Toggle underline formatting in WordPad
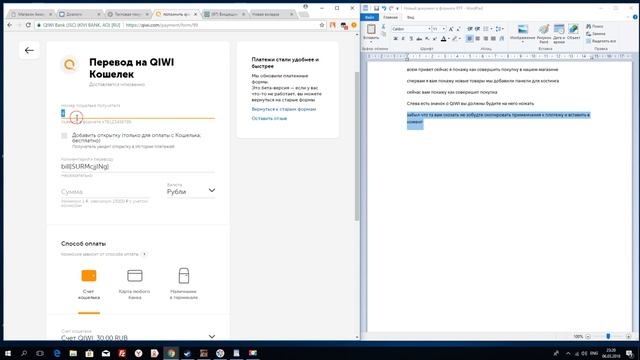 [411, 38]
